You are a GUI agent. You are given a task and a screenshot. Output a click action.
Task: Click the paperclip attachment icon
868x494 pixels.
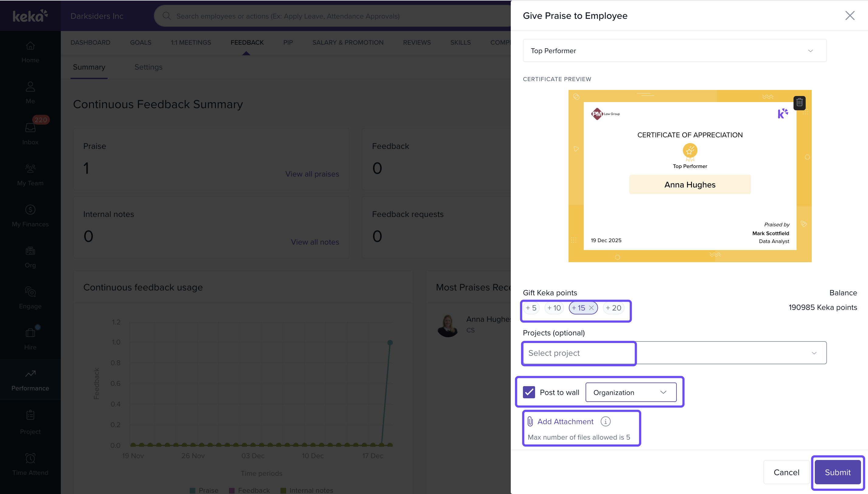point(530,421)
